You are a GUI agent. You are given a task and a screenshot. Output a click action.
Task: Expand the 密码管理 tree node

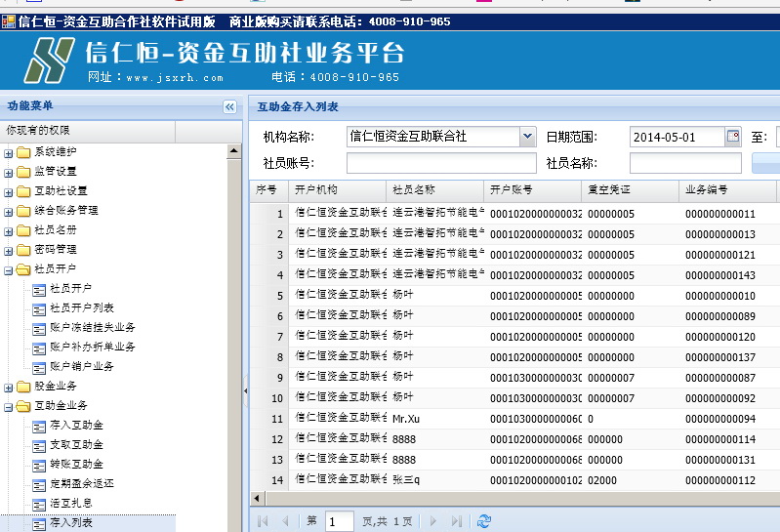click(9, 251)
